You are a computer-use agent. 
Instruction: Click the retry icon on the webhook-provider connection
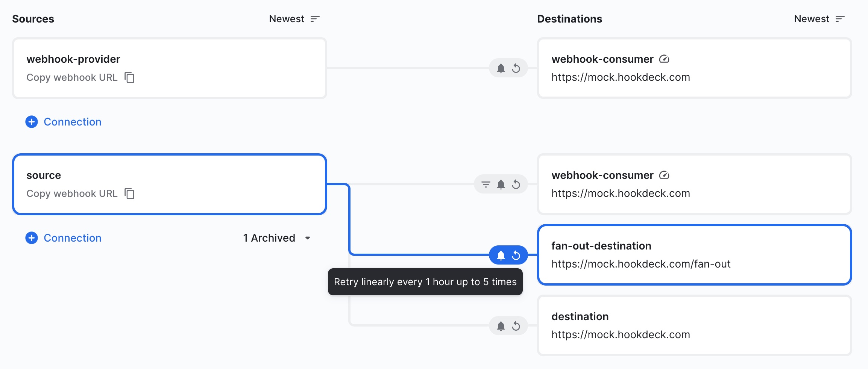point(517,69)
